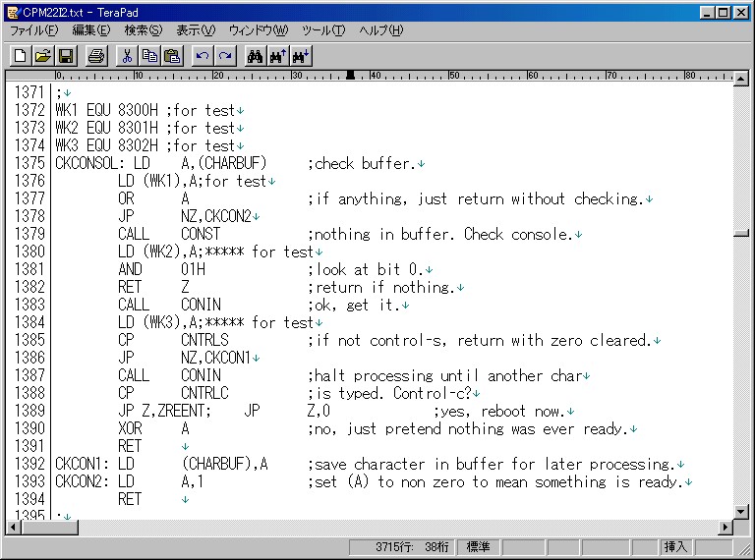Click 'CONST' operand on line 1379

[x=201, y=234]
